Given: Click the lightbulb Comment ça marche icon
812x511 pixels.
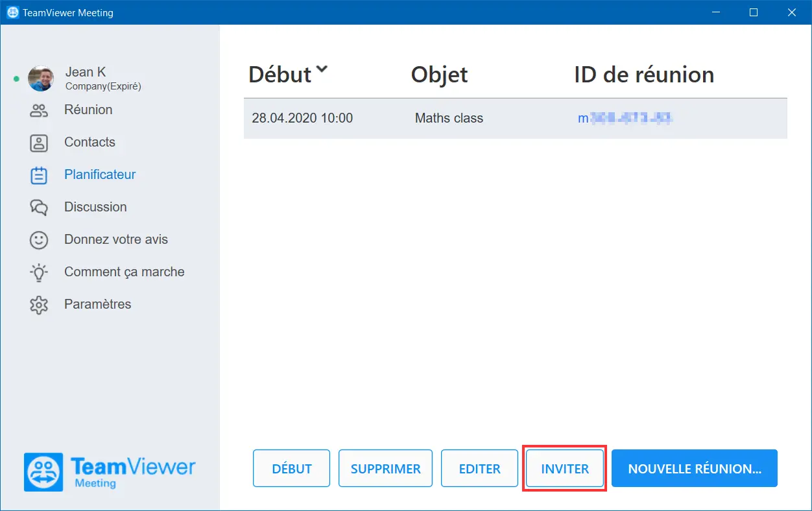Looking at the screenshot, I should [39, 272].
